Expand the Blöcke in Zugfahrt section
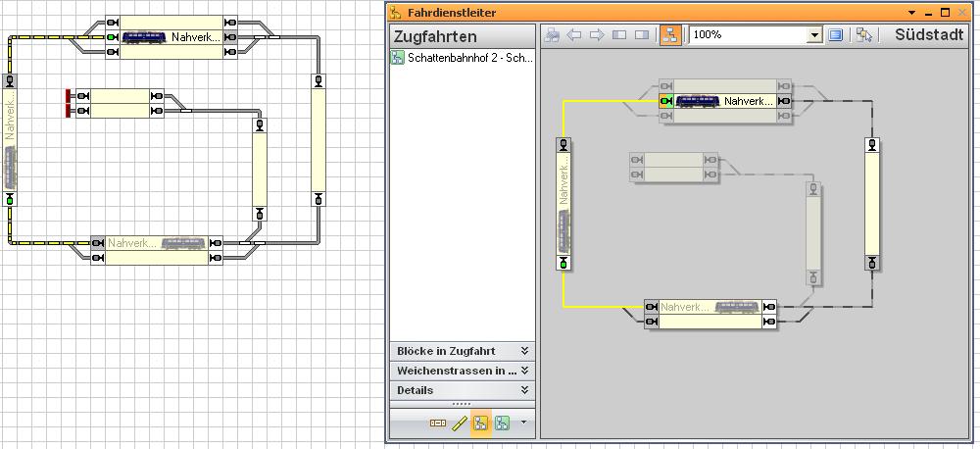The image size is (980, 449). click(525, 351)
